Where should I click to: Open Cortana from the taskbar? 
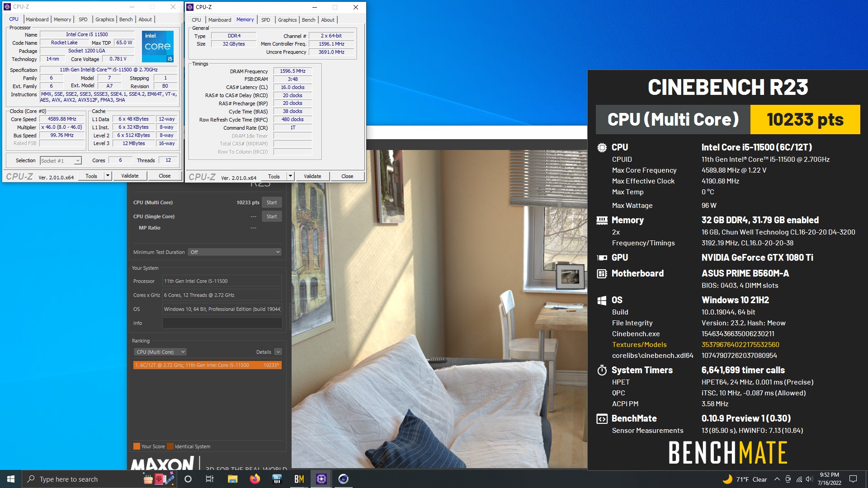(x=188, y=479)
